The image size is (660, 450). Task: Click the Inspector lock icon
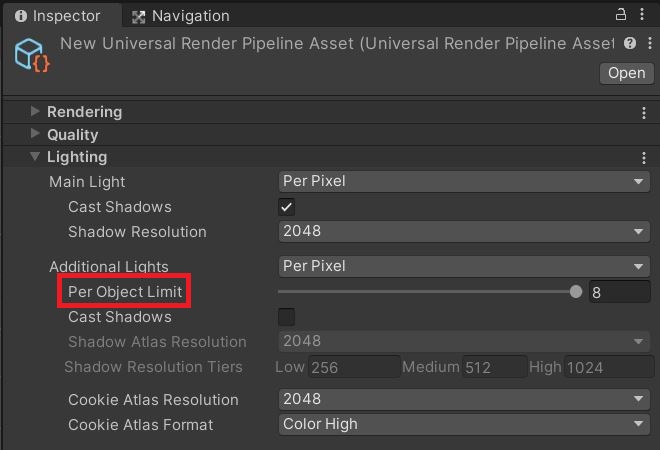pos(621,15)
